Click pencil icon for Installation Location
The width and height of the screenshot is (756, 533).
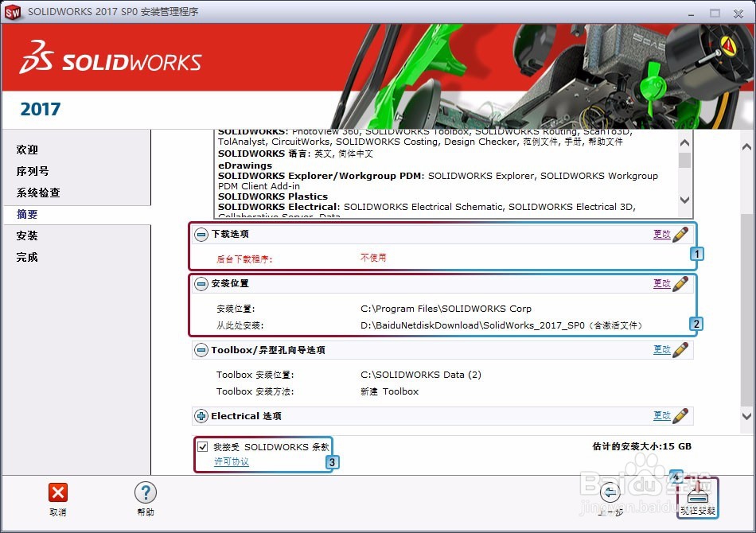click(680, 283)
